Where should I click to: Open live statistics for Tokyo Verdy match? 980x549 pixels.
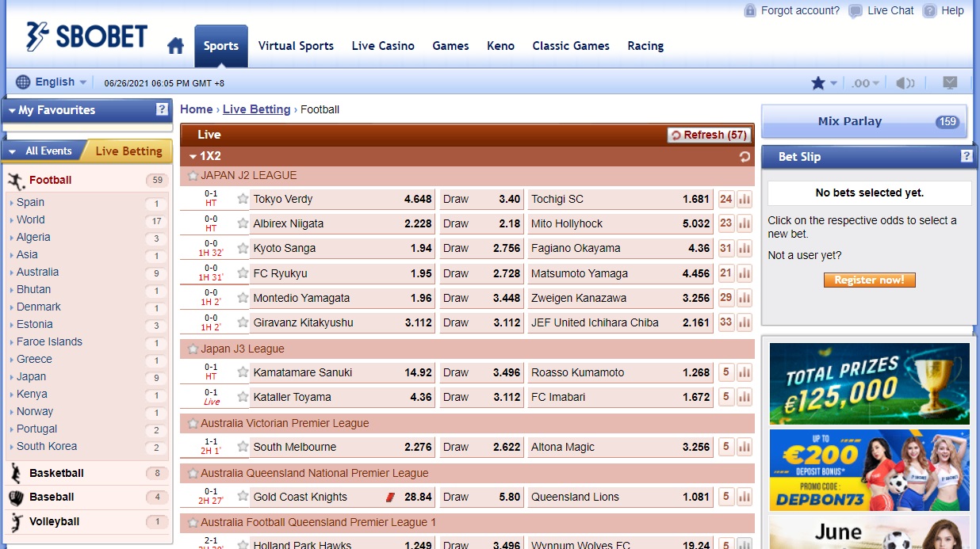743,199
